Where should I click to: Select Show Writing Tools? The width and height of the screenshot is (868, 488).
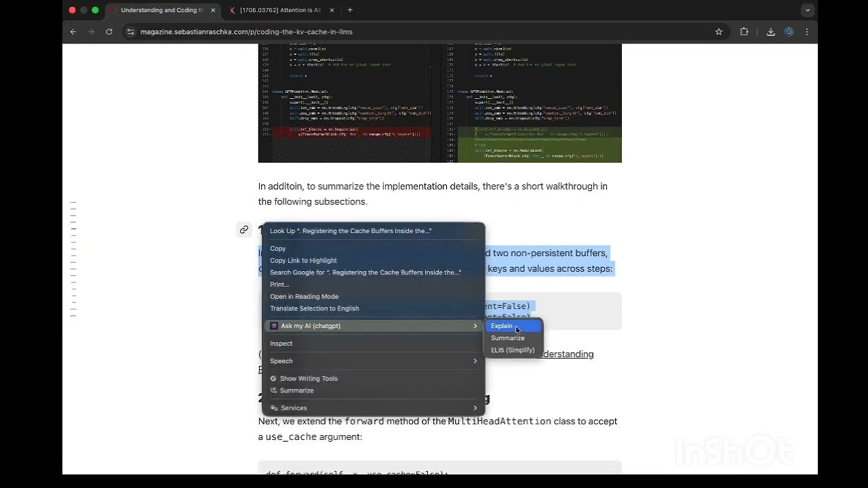(x=374, y=379)
